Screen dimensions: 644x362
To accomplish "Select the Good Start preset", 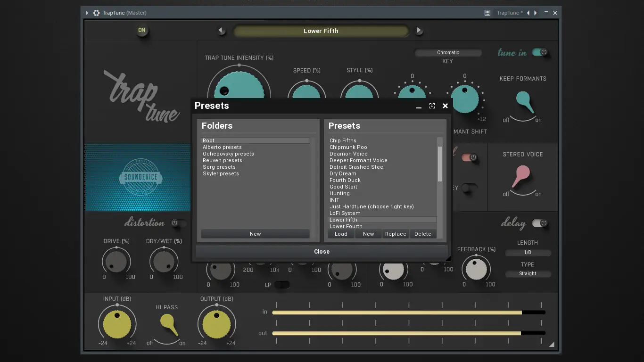I will click(382, 187).
